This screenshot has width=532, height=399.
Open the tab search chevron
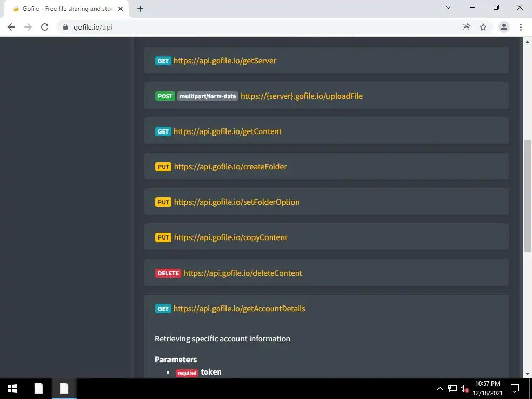pos(448,7)
